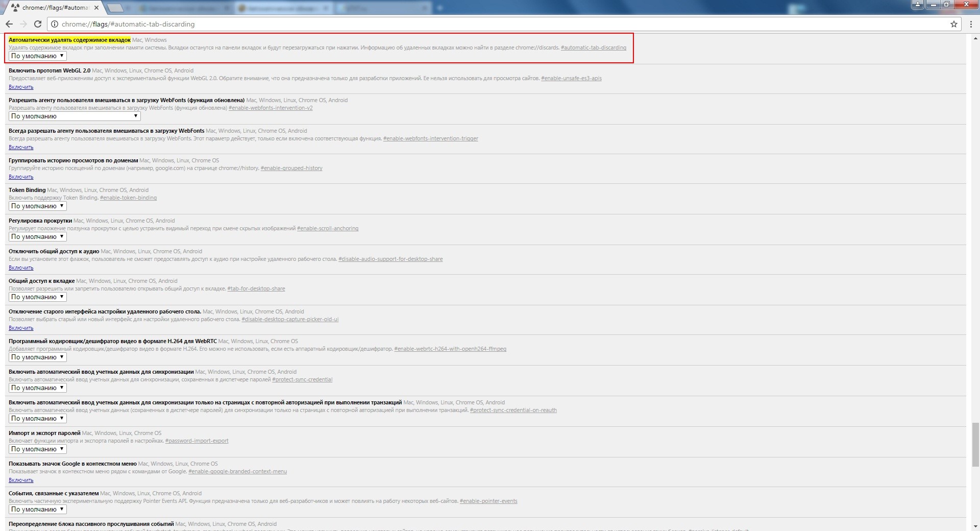Select heading 'Автоматически удалять содержимое вкладок'
The width and height of the screenshot is (980, 531).
pos(69,40)
